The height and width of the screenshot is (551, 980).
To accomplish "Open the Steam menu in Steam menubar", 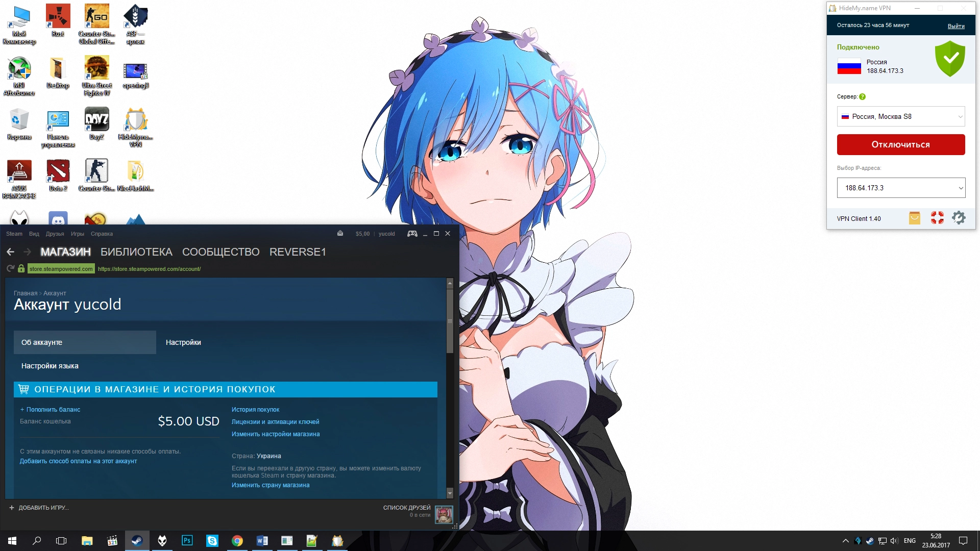I will click(14, 234).
